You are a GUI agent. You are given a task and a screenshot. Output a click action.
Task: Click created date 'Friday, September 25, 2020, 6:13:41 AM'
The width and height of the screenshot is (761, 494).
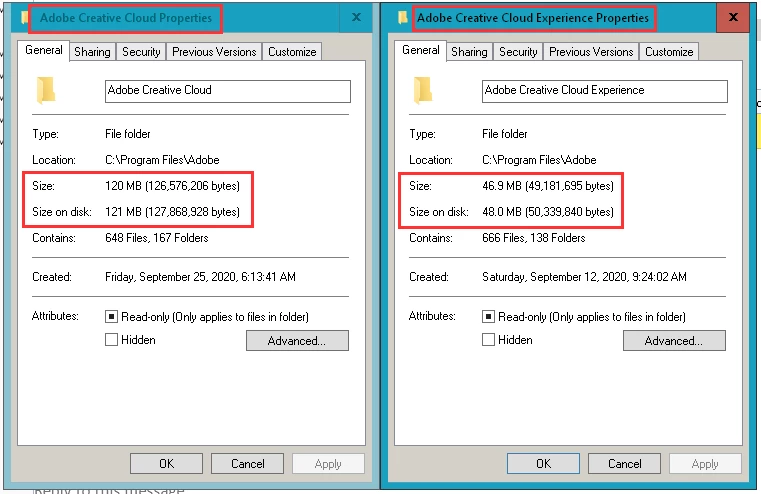click(200, 277)
